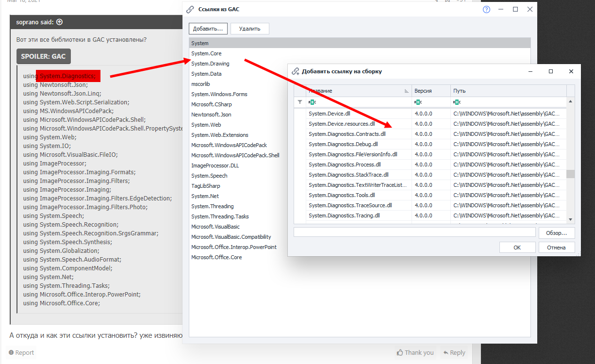Select System.Diagnostics.StackTrace.dll row
Image resolution: width=595 pixels, height=364 pixels.
(430, 175)
